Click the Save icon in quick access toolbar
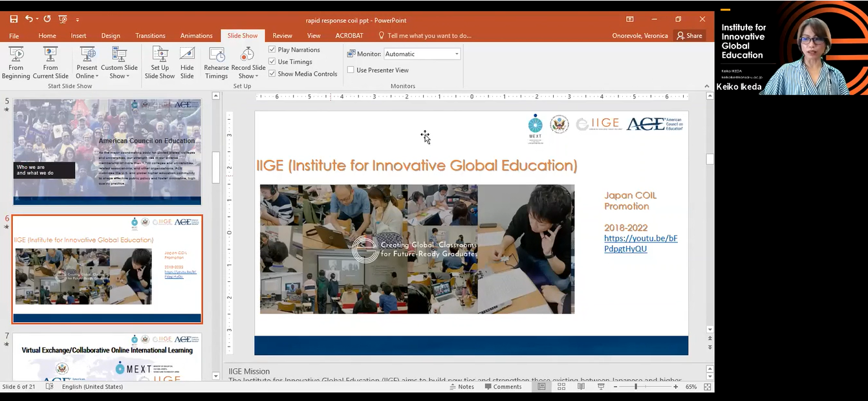The height and width of the screenshot is (401, 868). pos(14,19)
